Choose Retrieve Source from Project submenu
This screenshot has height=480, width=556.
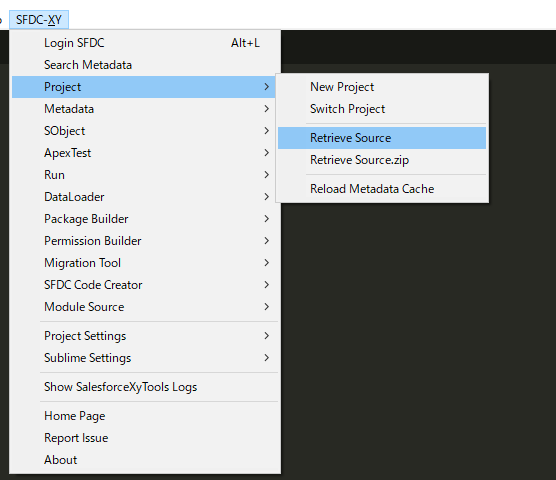[382, 138]
